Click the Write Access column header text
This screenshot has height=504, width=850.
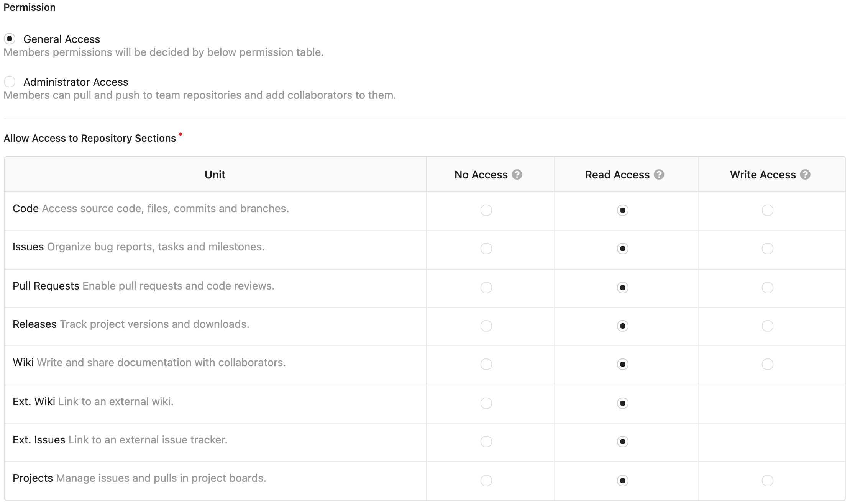pos(763,175)
